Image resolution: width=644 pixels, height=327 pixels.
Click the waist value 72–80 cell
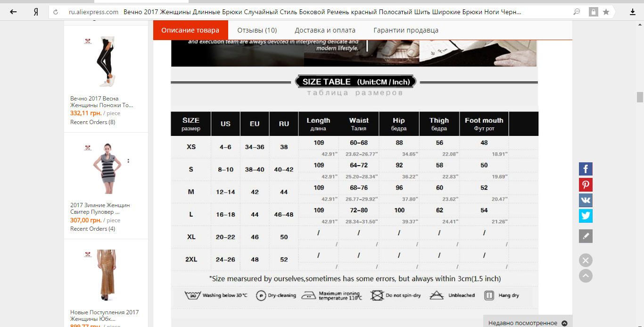pyautogui.click(x=359, y=210)
